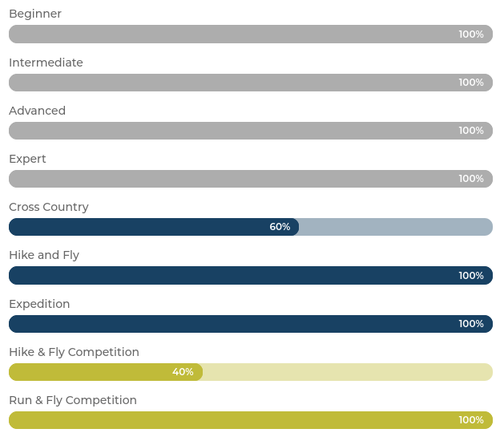The height and width of the screenshot is (441, 504).
Task: Click the unfilled part of Cross Country bar
Action: tap(396, 227)
